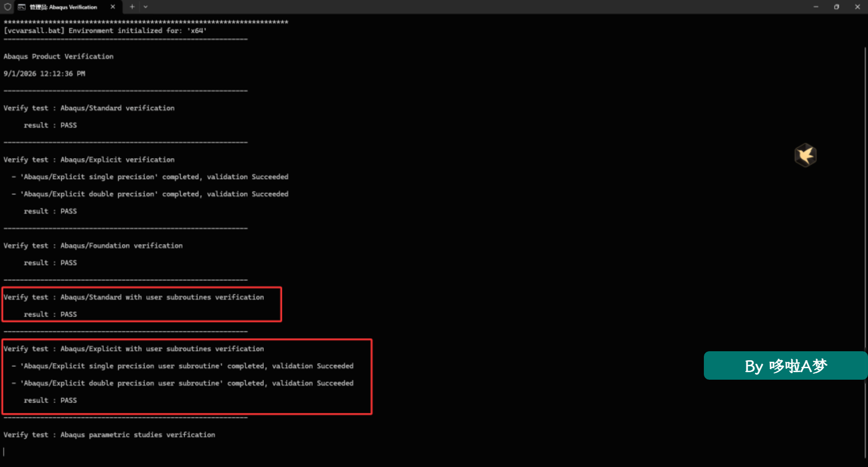The height and width of the screenshot is (467, 868).
Task: Expand the new-tab profile dropdown arrow
Action: [x=146, y=7]
